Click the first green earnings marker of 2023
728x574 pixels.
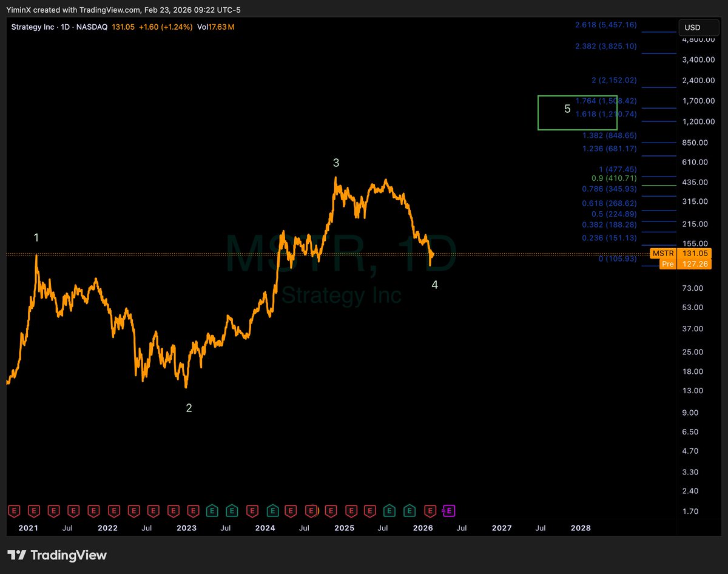coord(212,511)
